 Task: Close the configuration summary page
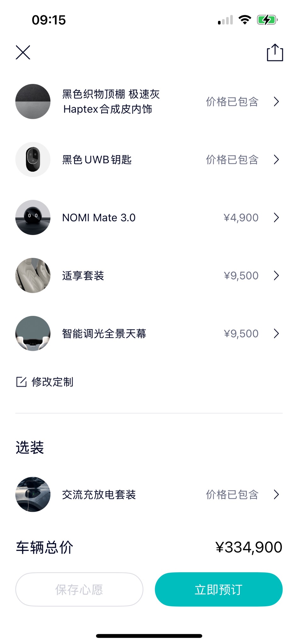point(23,52)
